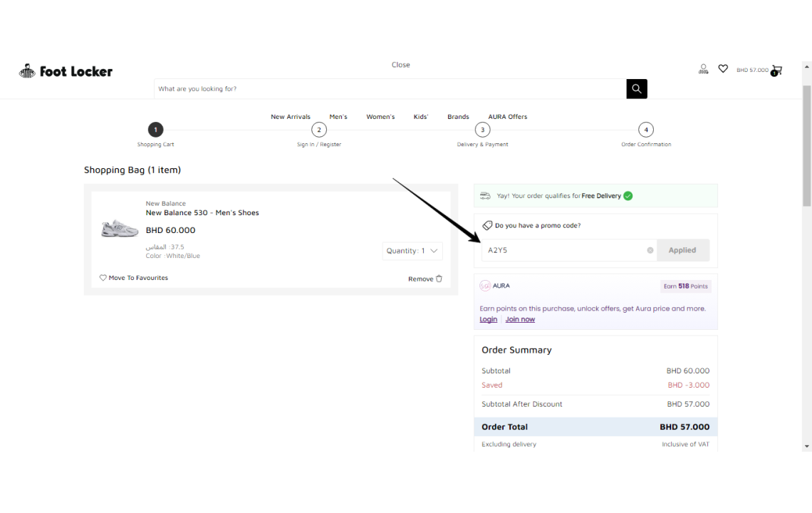The height and width of the screenshot is (513, 812).
Task: Click the 'Subtotal After Discount' label
Action: [522, 404]
